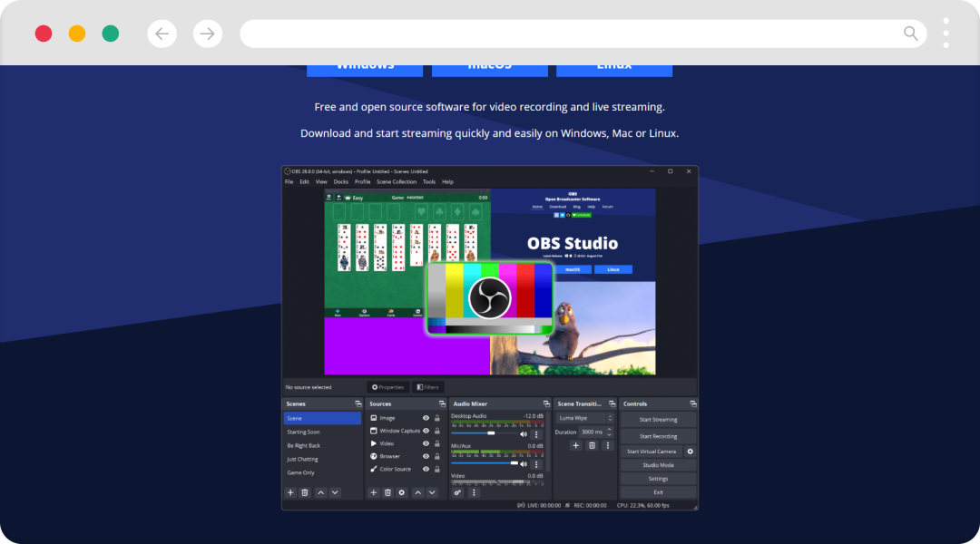Click Start Recording button
The height and width of the screenshot is (544, 980).
pyautogui.click(x=658, y=436)
